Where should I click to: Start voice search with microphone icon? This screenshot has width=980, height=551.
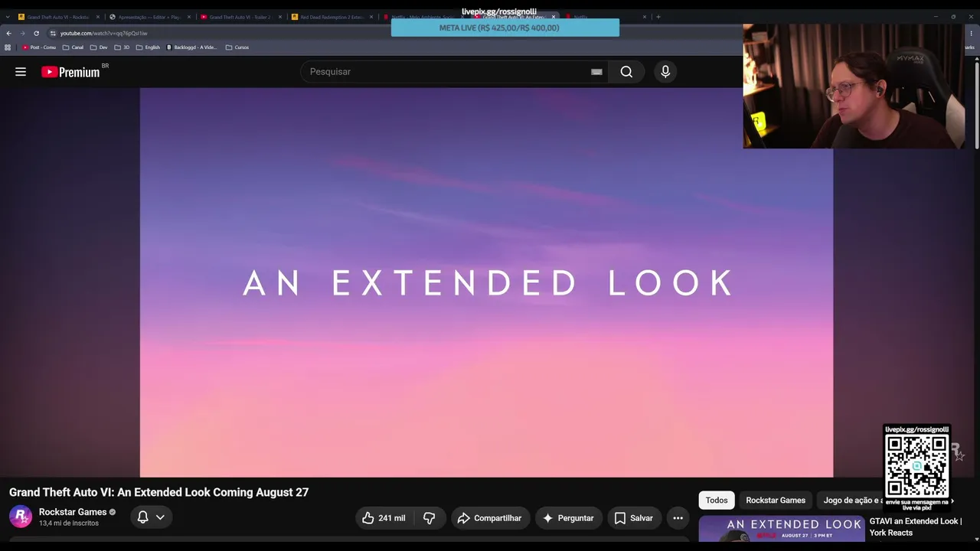(x=665, y=72)
